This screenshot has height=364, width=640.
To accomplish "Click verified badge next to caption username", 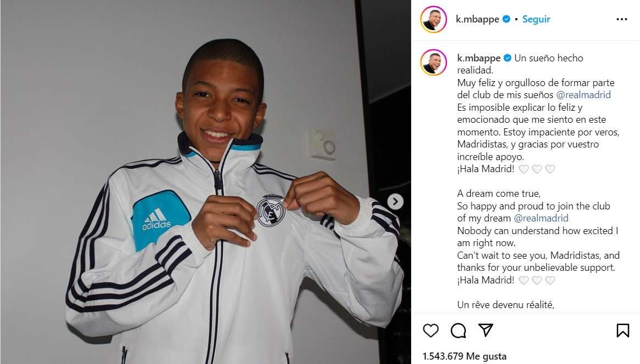I will pyautogui.click(x=507, y=58).
